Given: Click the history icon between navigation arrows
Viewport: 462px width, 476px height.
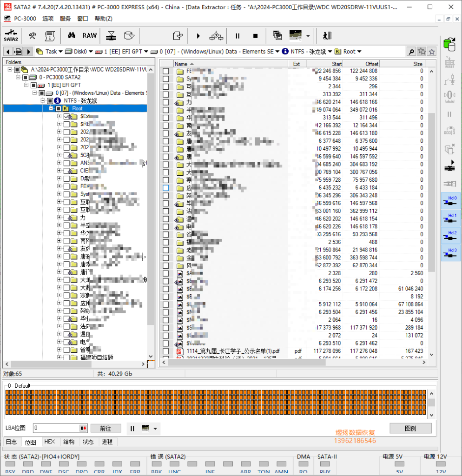Looking at the screenshot, I should click(18, 52).
